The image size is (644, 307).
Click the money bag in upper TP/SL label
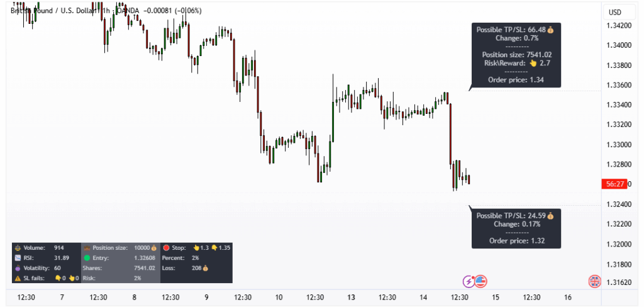coord(550,30)
